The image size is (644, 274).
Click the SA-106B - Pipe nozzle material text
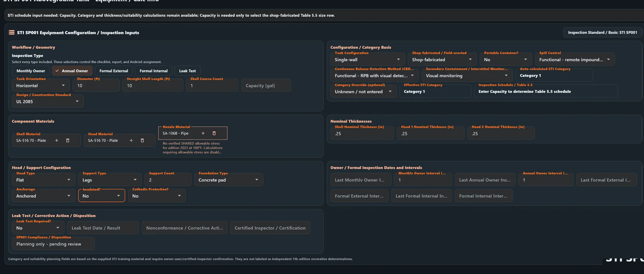coord(175,133)
